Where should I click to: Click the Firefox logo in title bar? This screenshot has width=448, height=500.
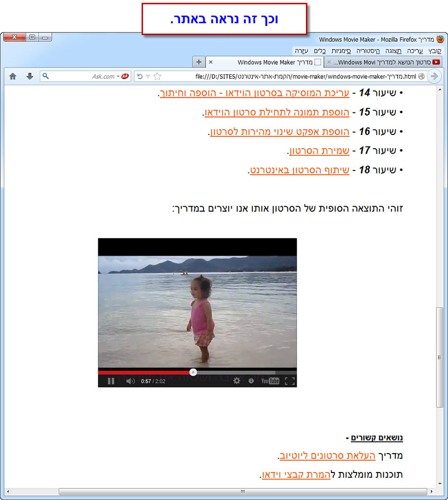point(440,39)
